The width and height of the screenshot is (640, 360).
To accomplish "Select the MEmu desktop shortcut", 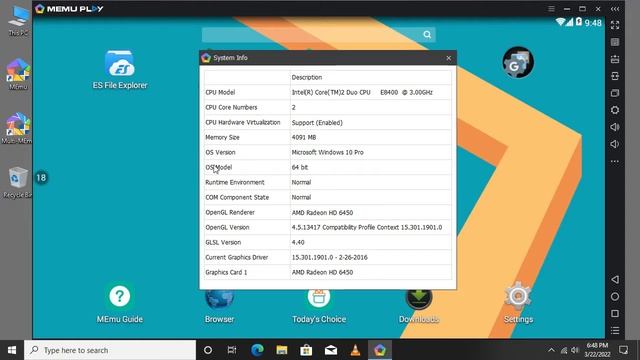I will 18,74.
